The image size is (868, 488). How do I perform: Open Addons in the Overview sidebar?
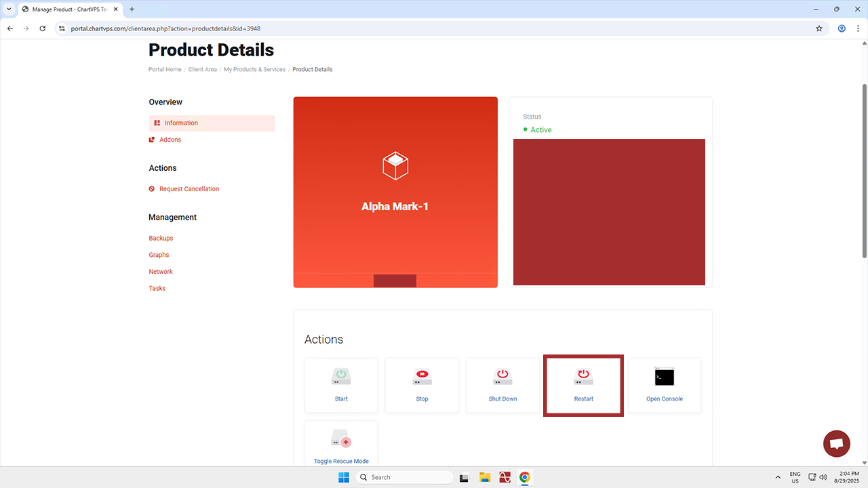click(170, 140)
